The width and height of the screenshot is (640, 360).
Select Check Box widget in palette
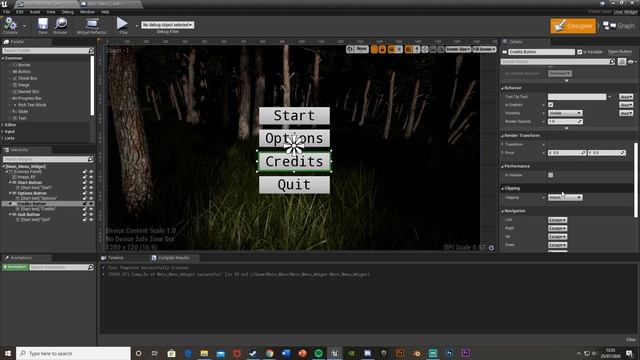pos(27,78)
